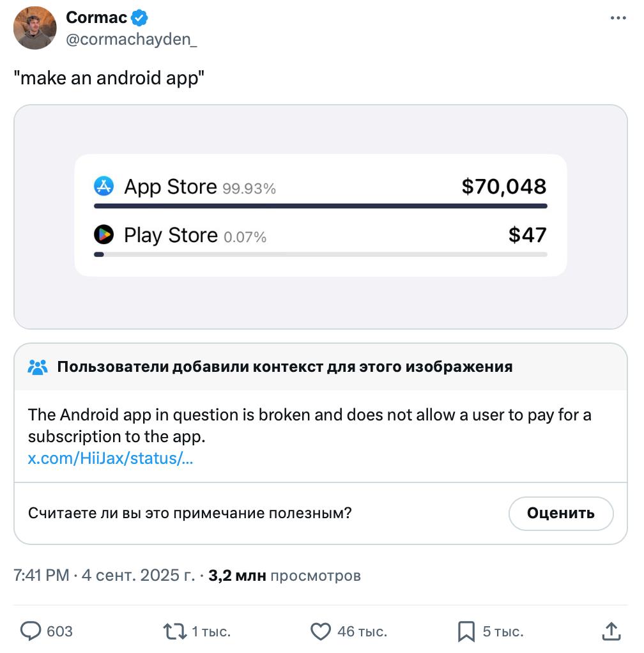
Task: Click the reply comment bubble icon
Action: tap(31, 631)
